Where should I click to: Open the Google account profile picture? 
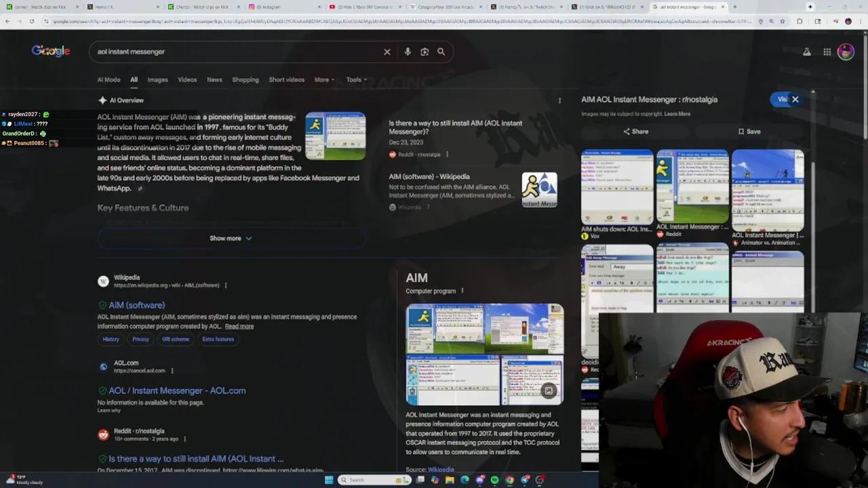tap(846, 52)
